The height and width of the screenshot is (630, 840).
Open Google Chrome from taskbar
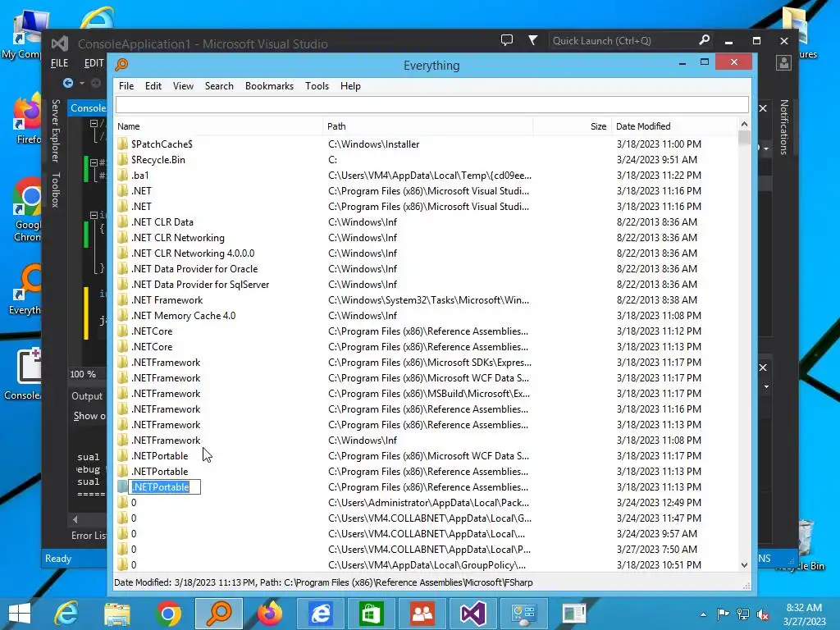168,614
